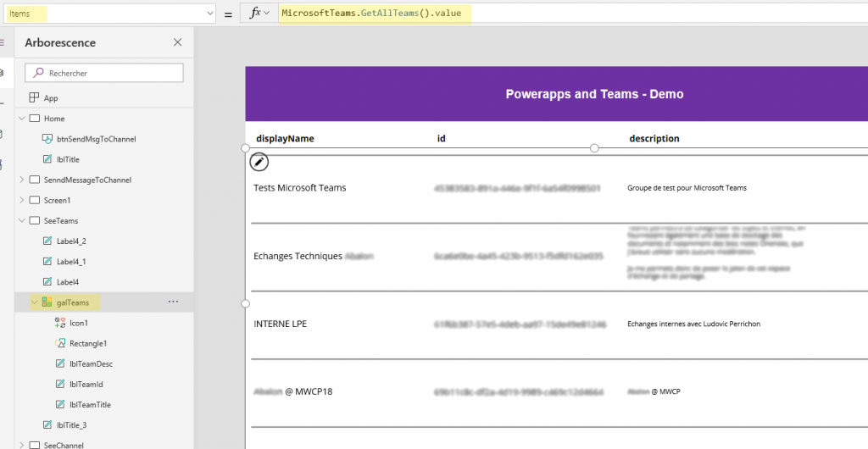Expand the SenndMessageToChannel screen node

21,180
